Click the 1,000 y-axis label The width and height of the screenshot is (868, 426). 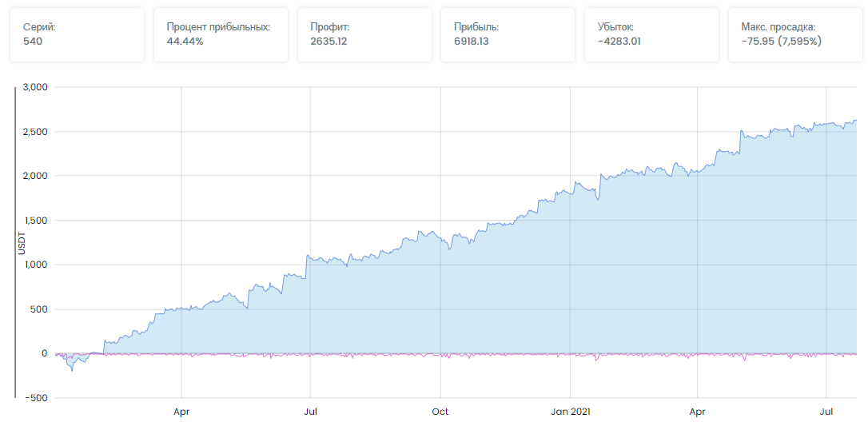pos(38,265)
